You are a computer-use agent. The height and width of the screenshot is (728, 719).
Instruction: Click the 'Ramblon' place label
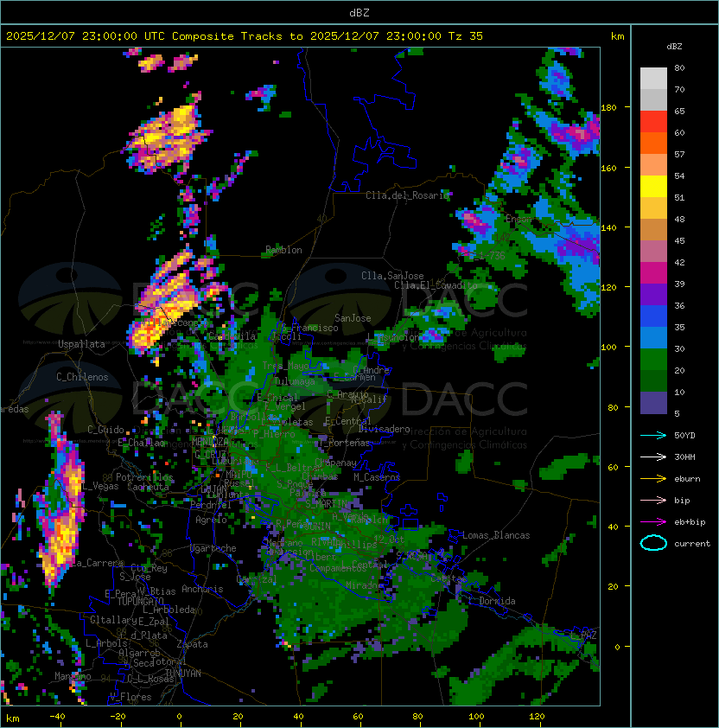283,250
